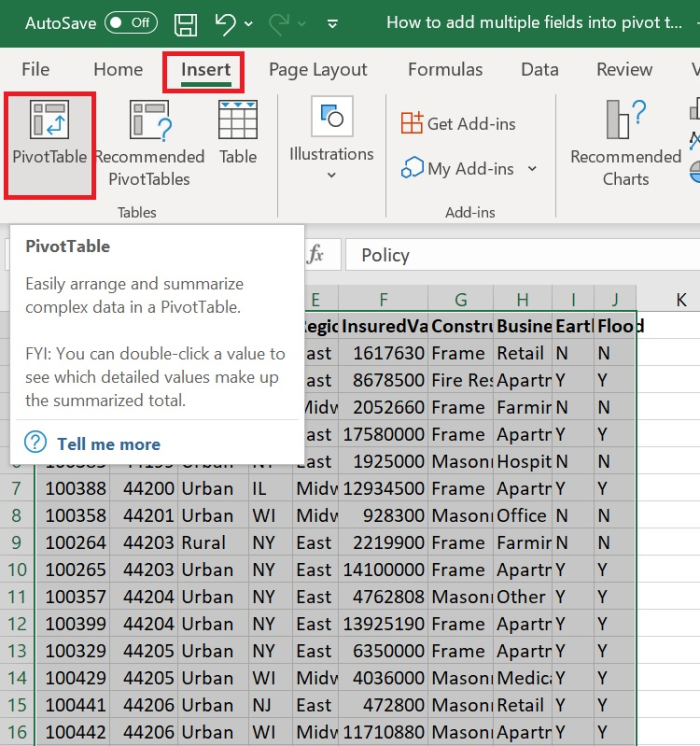
Task: Expand the Illustrations dropdown
Action: pyautogui.click(x=331, y=176)
